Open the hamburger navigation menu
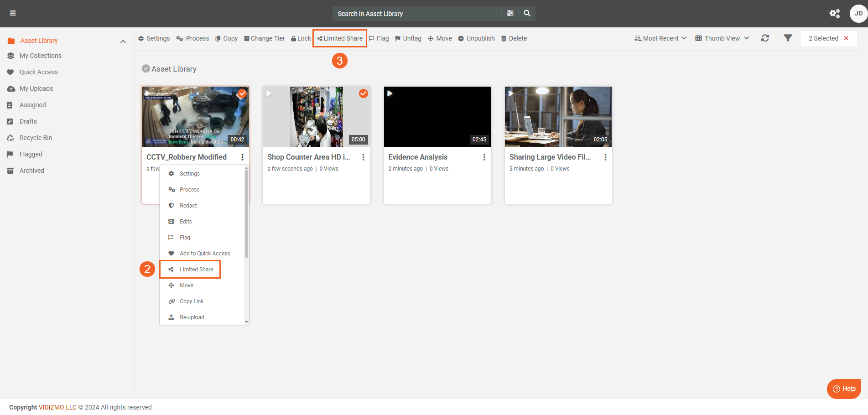868x415 pixels. (13, 13)
